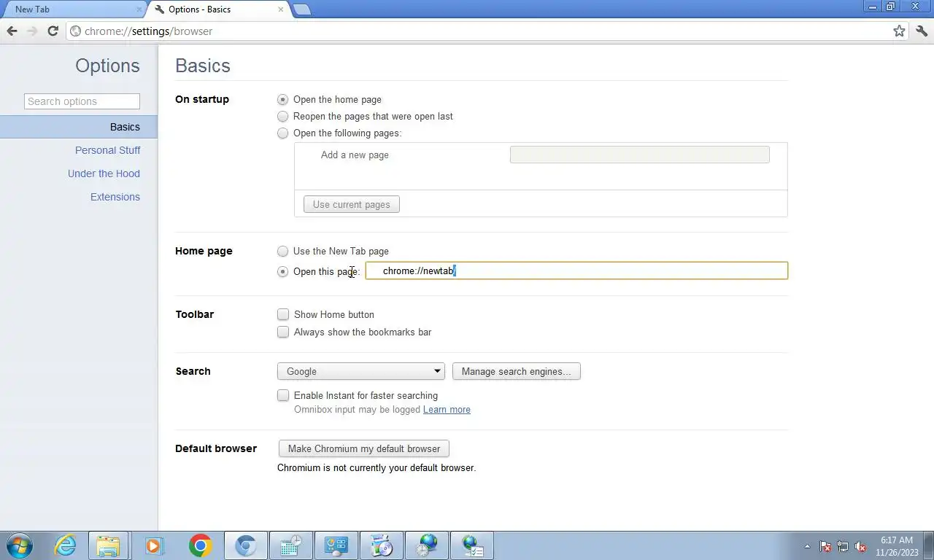This screenshot has width=934, height=560.
Task: Go back using the browser back arrow
Action: pos(12,31)
